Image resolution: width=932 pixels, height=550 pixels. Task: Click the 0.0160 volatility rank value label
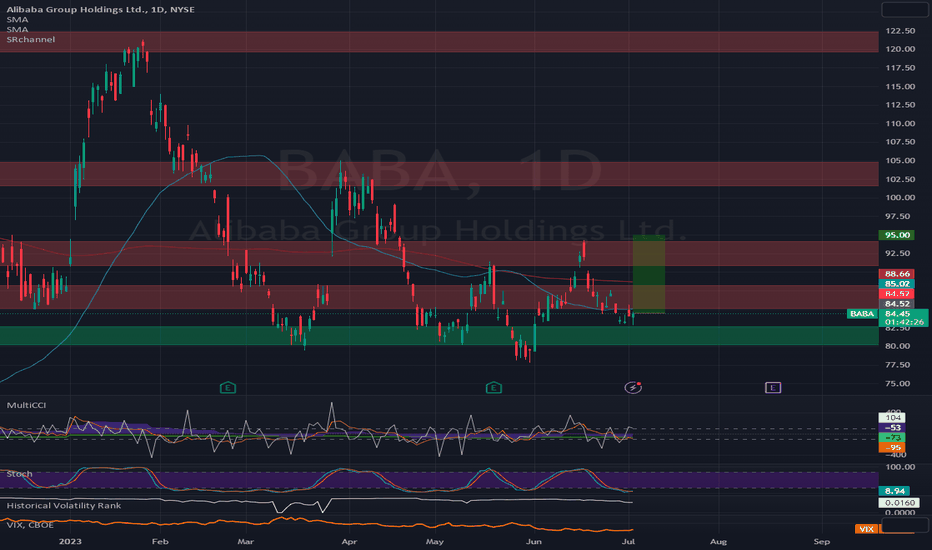tap(899, 502)
